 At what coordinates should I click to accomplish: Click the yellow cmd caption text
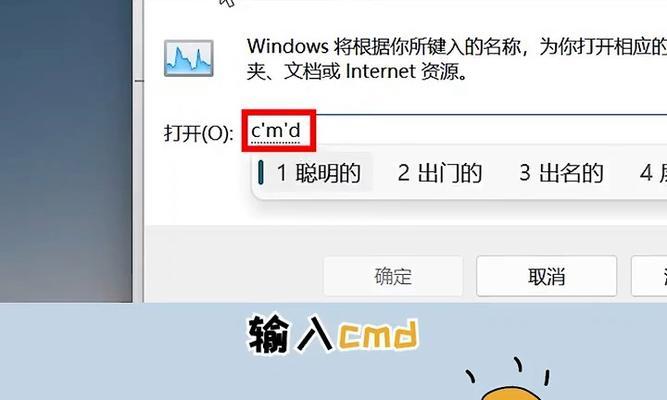click(x=378, y=335)
